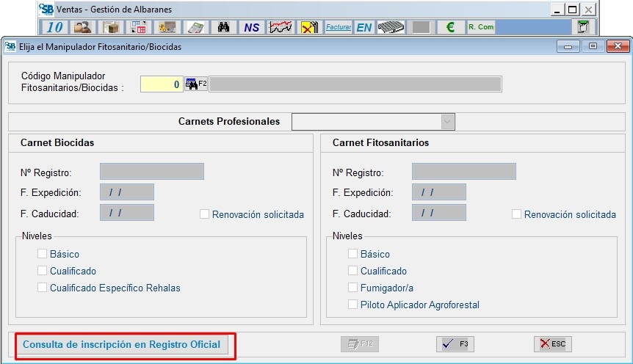Image resolution: width=633 pixels, height=364 pixels.
Task: Click the '10' toolbar icon in Ventas window
Action: pyautogui.click(x=54, y=27)
